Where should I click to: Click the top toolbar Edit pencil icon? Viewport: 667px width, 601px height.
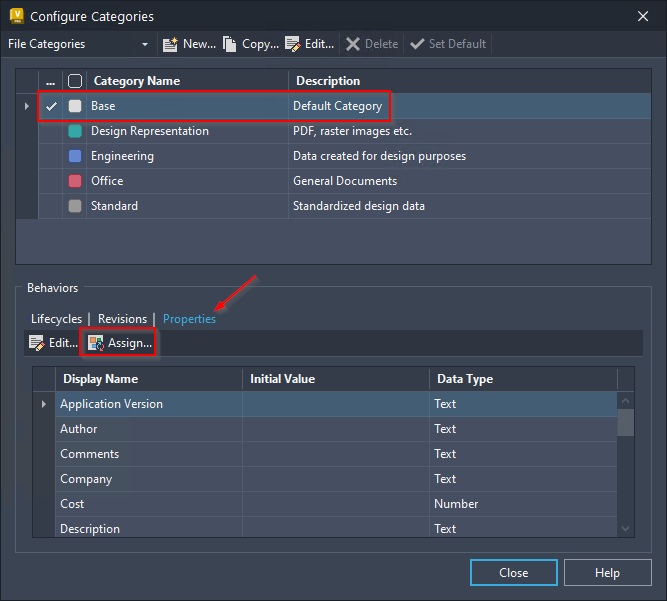(x=292, y=44)
